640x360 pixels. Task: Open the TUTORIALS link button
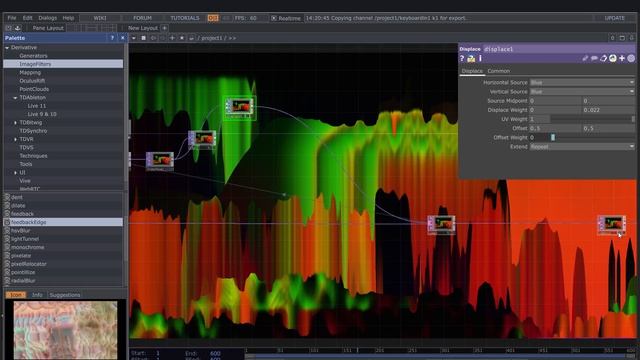(185, 18)
